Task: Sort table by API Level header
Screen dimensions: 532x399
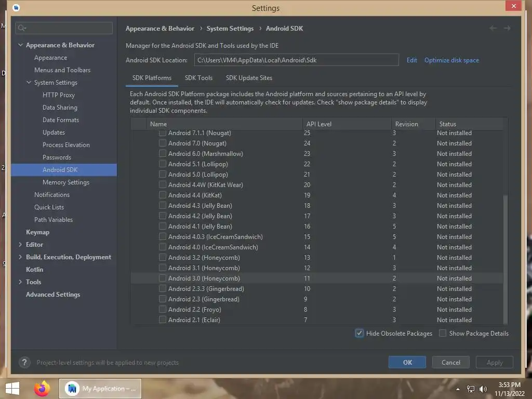Action: 347,124
